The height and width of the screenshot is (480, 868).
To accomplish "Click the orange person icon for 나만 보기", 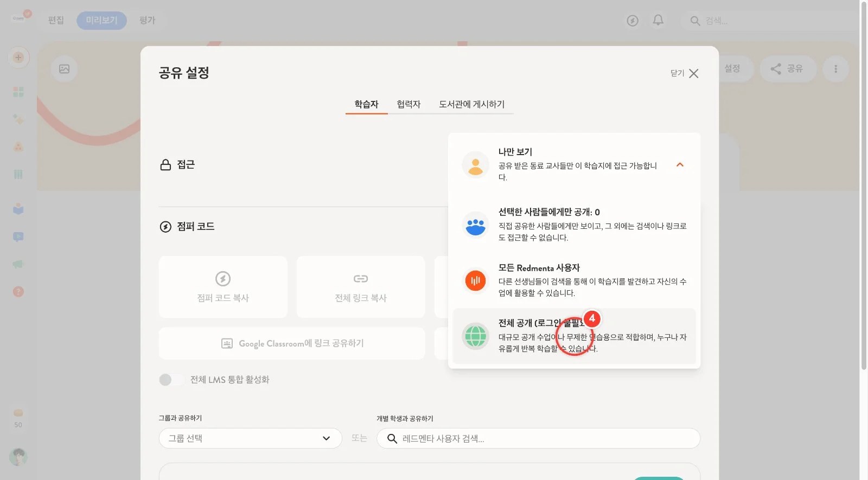I will coord(475,165).
